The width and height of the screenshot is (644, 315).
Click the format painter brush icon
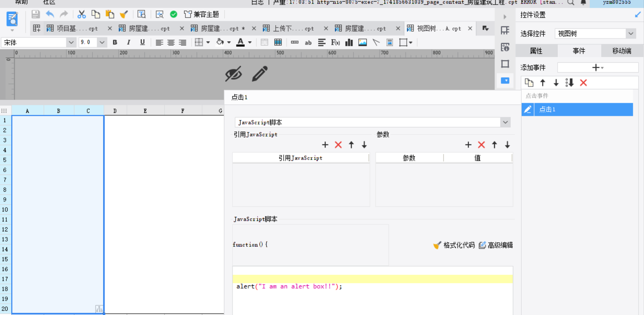point(124,14)
